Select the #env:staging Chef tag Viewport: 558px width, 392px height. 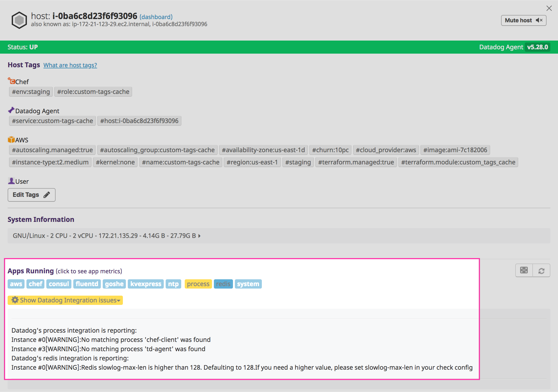[x=31, y=91]
